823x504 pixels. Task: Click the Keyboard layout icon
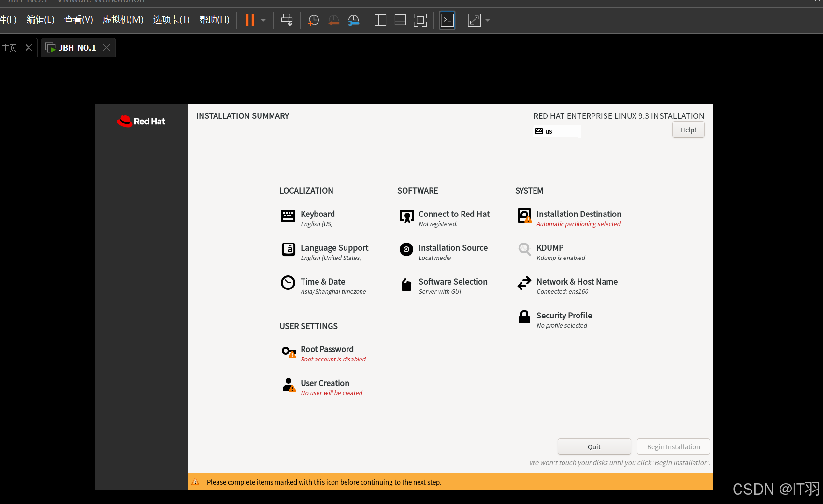click(288, 216)
